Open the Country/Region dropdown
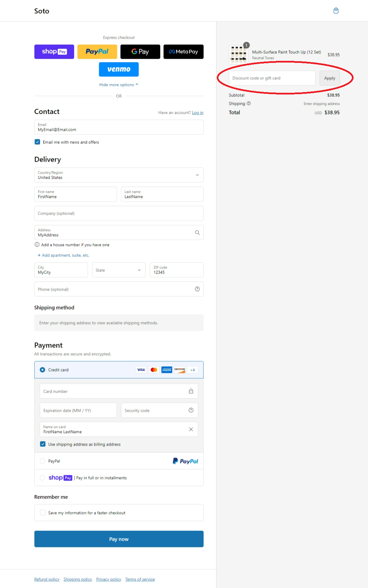This screenshot has height=588, width=368. [119, 175]
